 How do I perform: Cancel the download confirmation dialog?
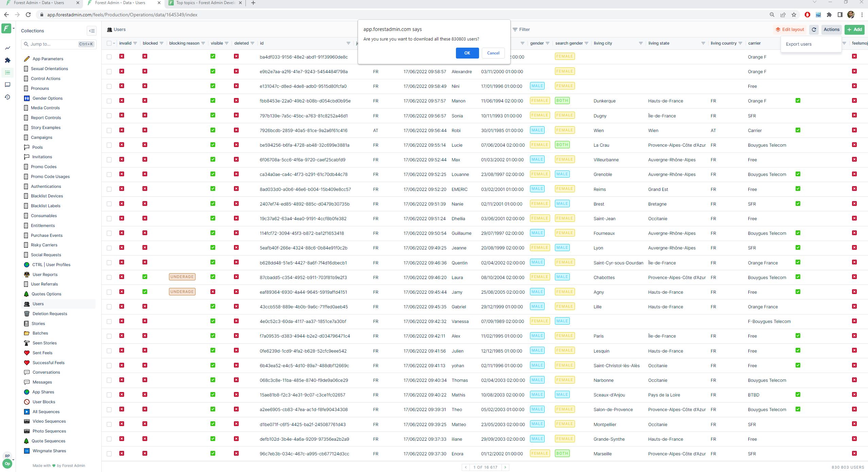coord(493,53)
